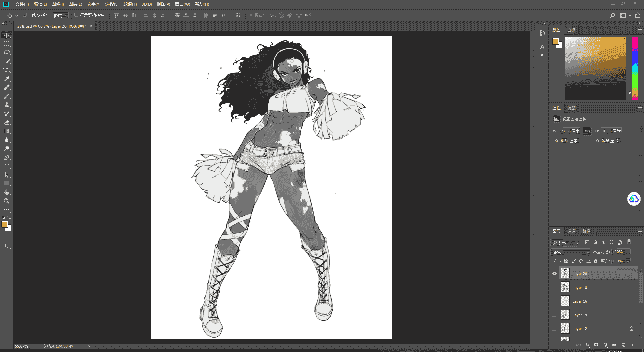
Task: Switch to the 色板 tab
Action: coord(571,30)
